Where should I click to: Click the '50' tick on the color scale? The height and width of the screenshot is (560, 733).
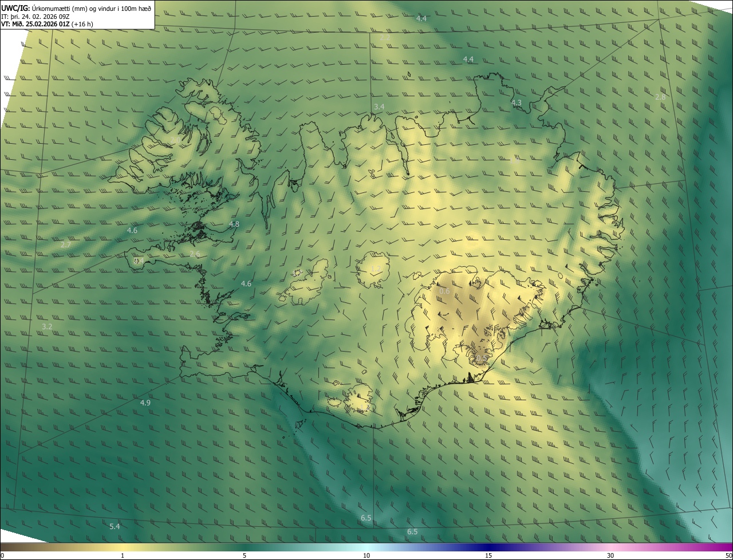[x=728, y=556]
